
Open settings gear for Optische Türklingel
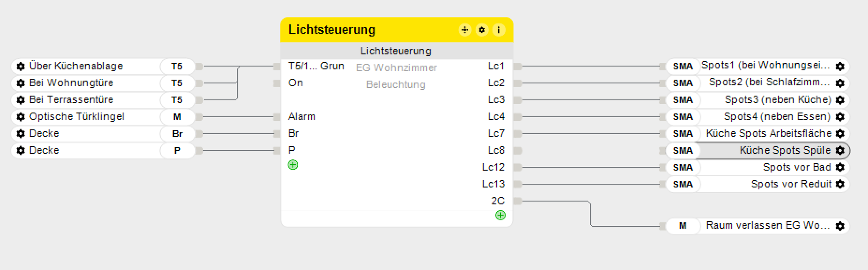coord(20,117)
